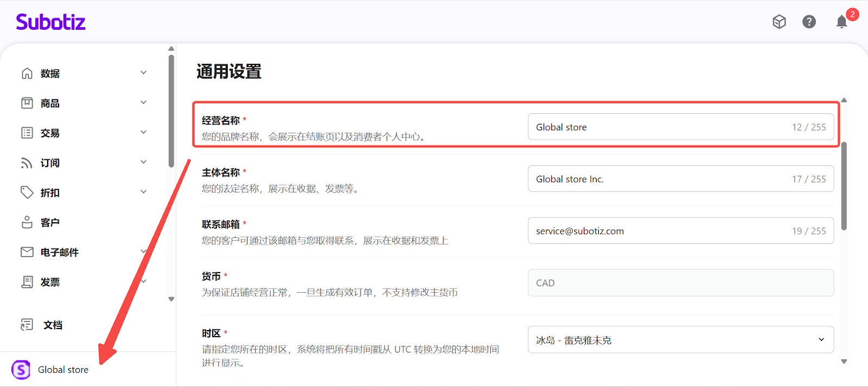Open the 时区 timezone dropdown
Screen dimensions: 868x387
[680, 340]
